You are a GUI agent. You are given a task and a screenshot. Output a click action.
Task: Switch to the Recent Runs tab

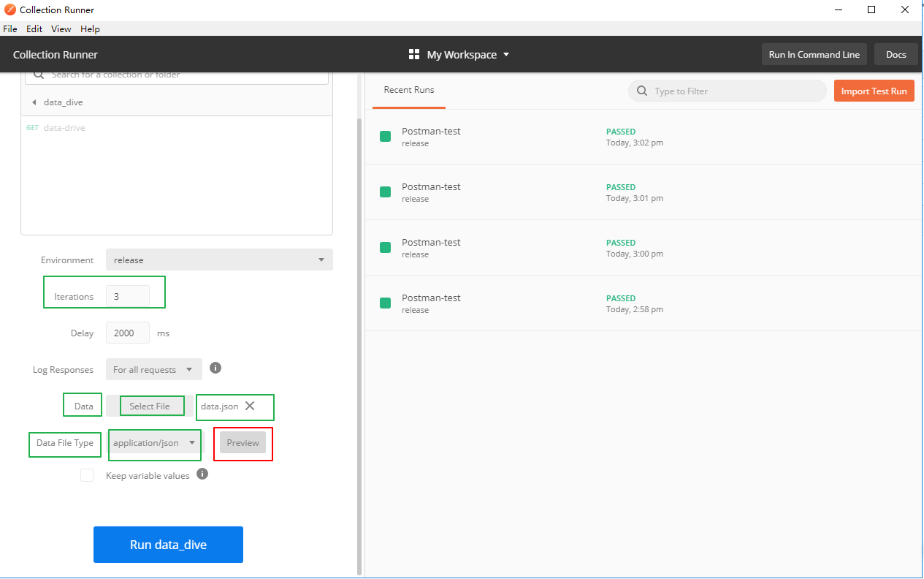409,91
